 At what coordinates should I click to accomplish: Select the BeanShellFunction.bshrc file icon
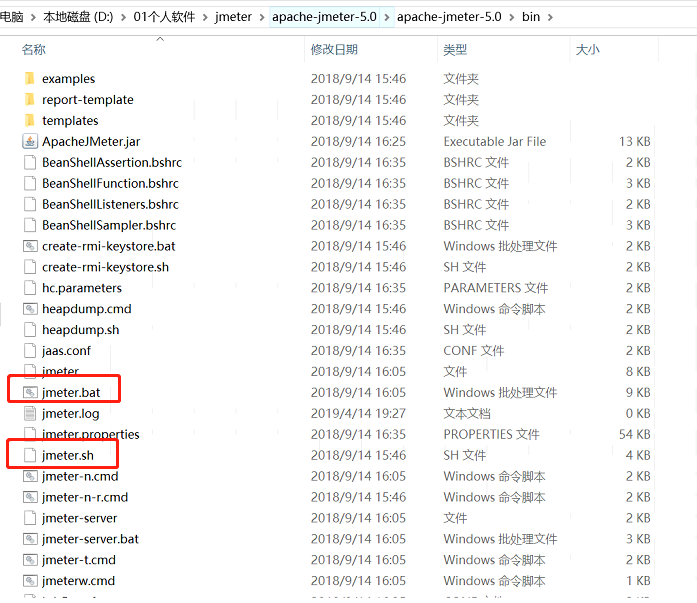[30, 183]
